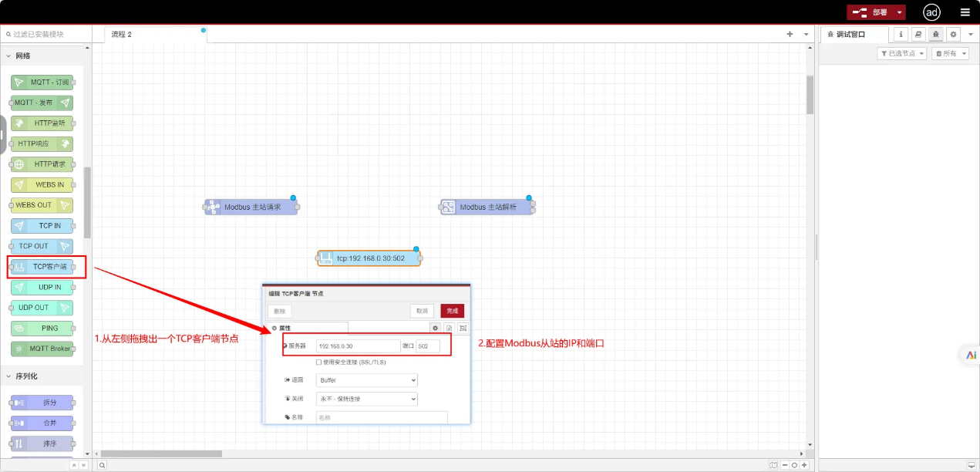980x472 pixels.
Task: Enable the SSL/TLS secure connection checkbox
Action: (319, 362)
